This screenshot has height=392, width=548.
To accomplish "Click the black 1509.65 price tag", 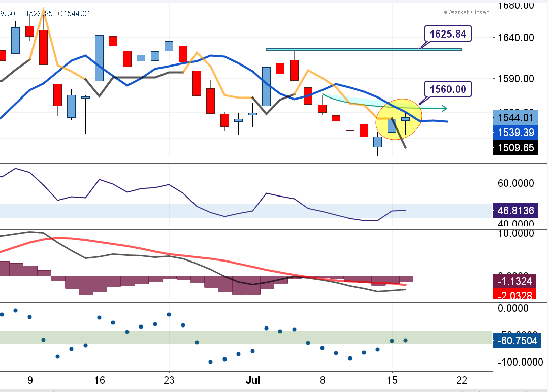I will (x=515, y=148).
